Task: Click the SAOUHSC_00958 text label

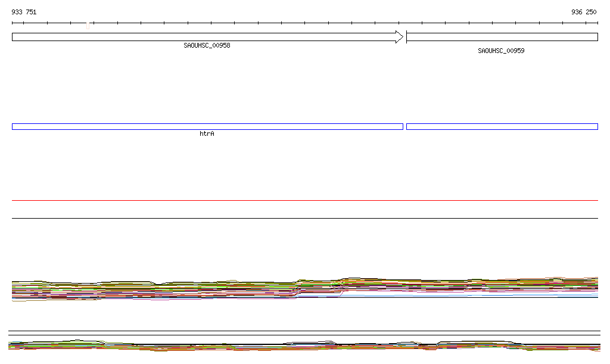Action: click(x=207, y=45)
